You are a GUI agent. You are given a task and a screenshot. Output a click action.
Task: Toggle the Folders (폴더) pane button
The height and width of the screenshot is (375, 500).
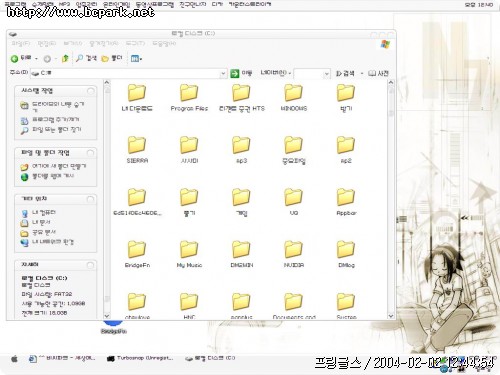[112, 58]
